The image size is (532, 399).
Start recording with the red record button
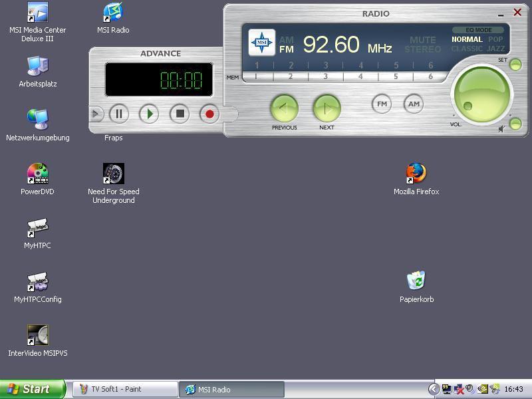[x=209, y=114]
